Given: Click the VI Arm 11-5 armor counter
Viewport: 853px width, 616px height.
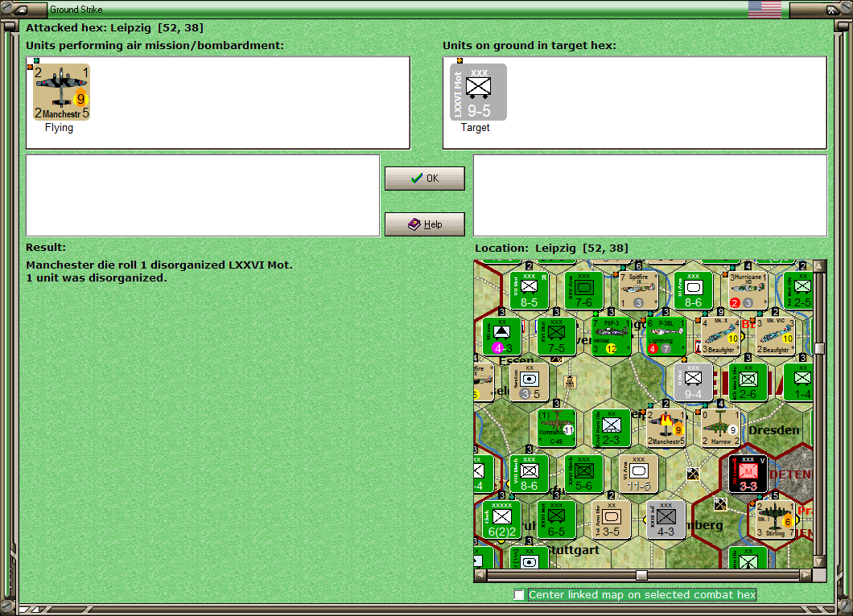Looking at the screenshot, I should (639, 474).
